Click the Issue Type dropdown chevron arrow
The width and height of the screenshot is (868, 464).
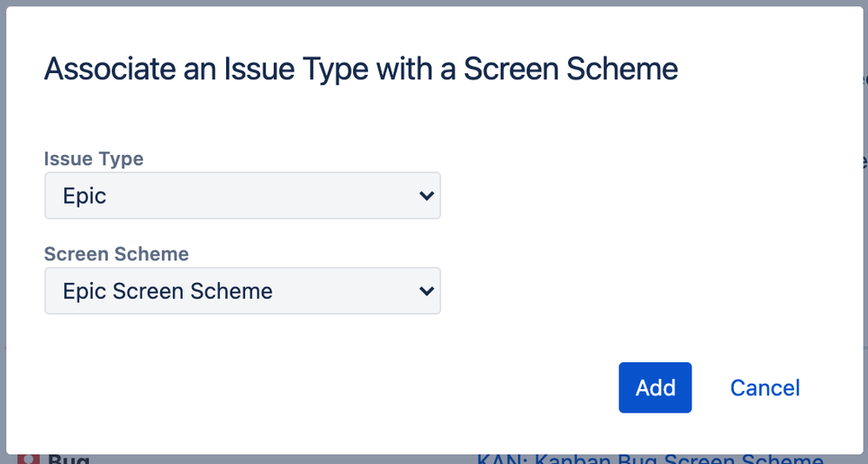(426, 196)
